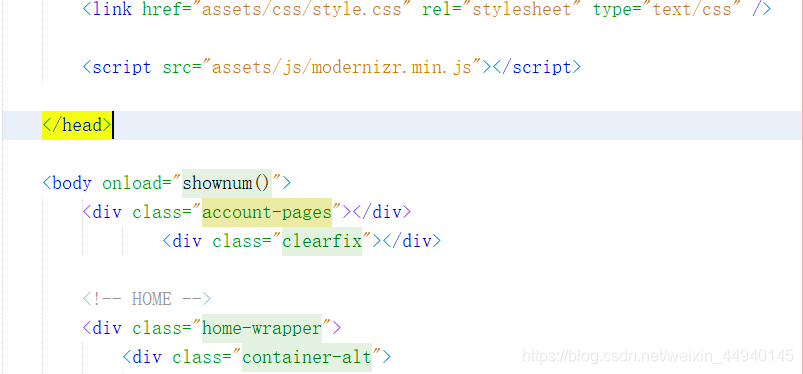Click the highlighted closing head tag

pos(77,126)
